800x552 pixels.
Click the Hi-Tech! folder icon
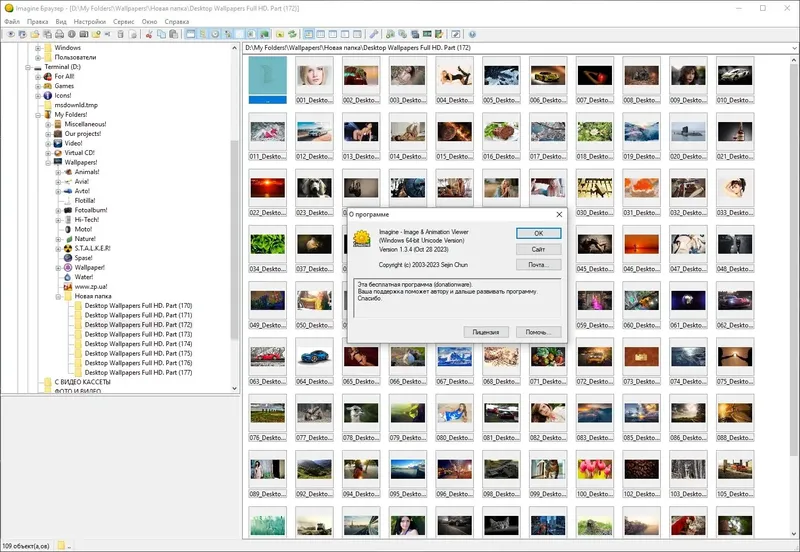pos(68,219)
